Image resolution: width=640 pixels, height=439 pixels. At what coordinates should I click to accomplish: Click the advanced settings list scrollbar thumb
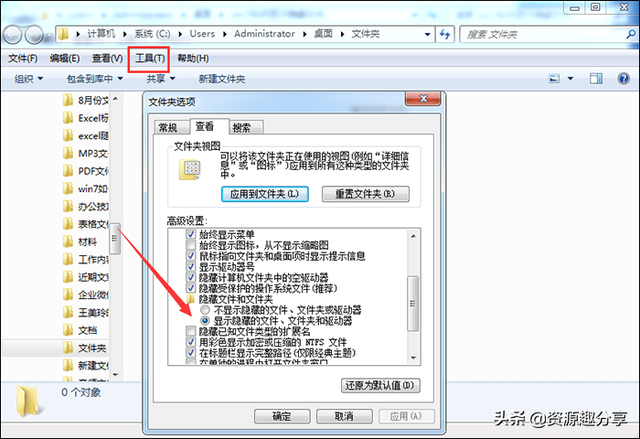point(413,303)
